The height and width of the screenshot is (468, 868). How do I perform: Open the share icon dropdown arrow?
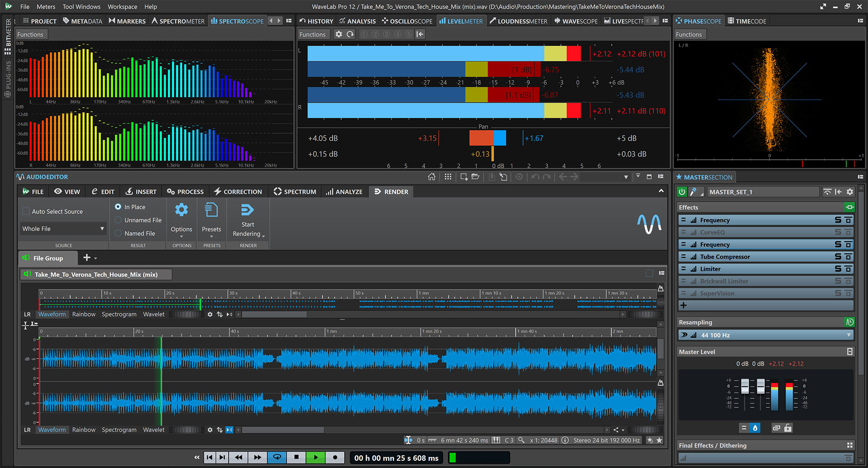coord(623,430)
